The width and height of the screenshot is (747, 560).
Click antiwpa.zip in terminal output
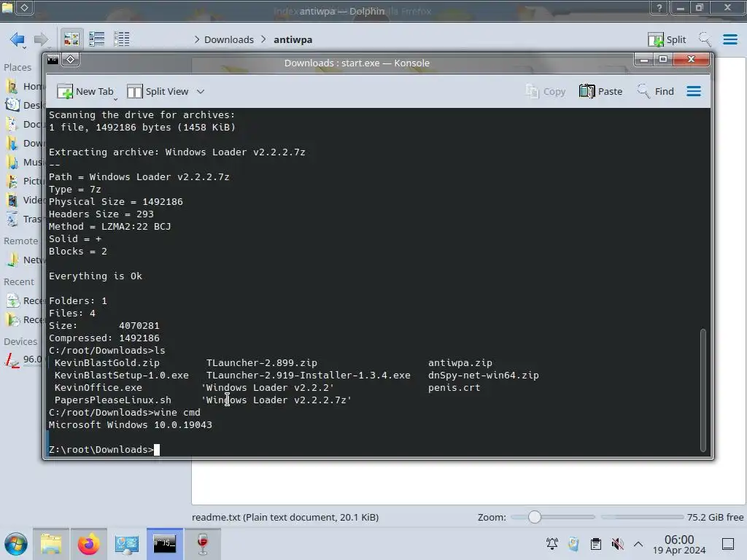click(x=460, y=363)
